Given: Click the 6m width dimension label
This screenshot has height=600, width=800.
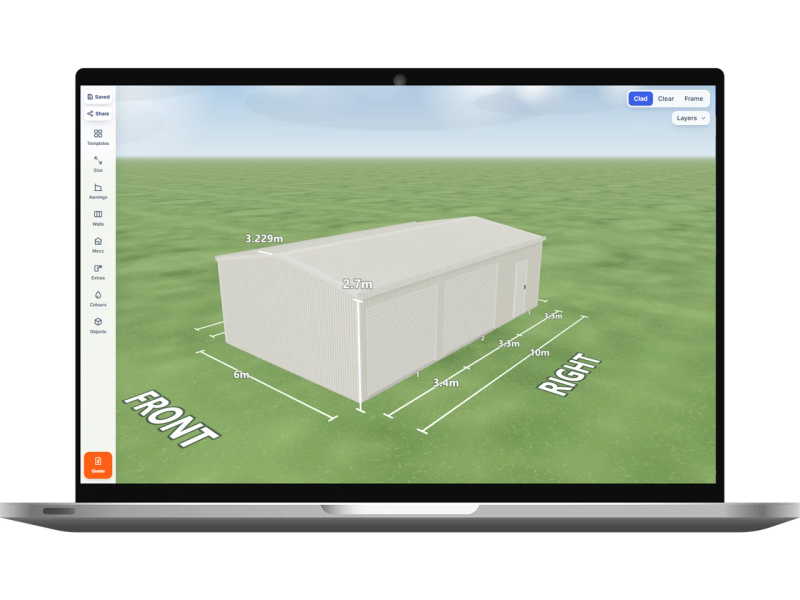Looking at the screenshot, I should pyautogui.click(x=241, y=374).
